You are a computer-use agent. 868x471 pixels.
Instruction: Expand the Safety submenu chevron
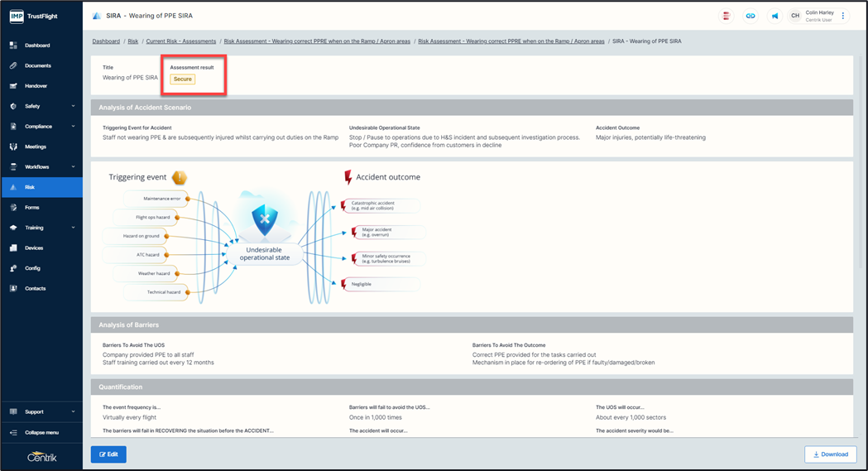coord(74,106)
